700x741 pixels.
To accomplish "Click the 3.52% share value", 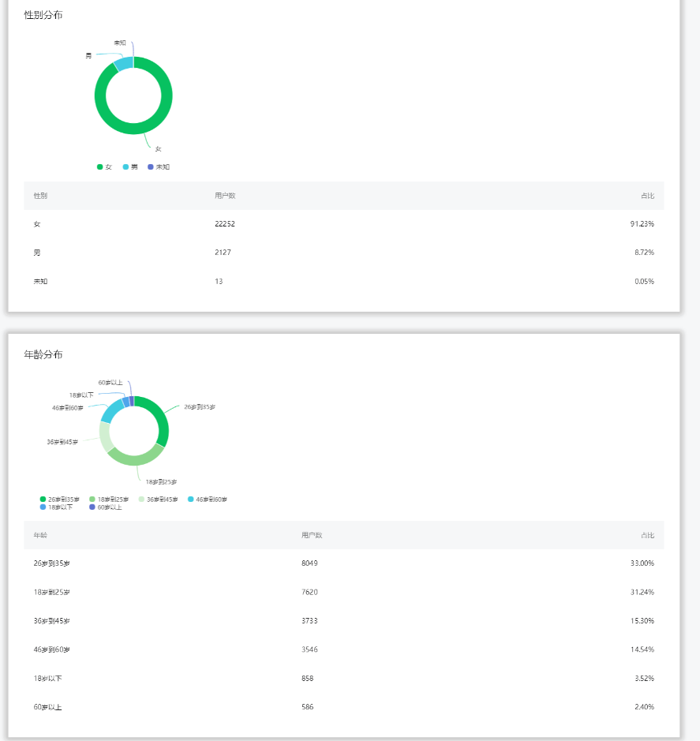I will pyautogui.click(x=645, y=678).
